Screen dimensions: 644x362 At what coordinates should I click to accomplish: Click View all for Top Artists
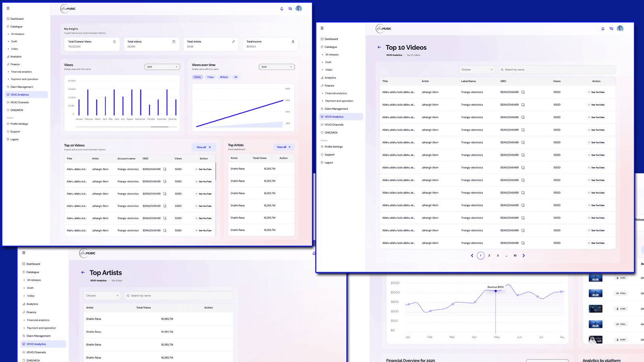(x=284, y=147)
